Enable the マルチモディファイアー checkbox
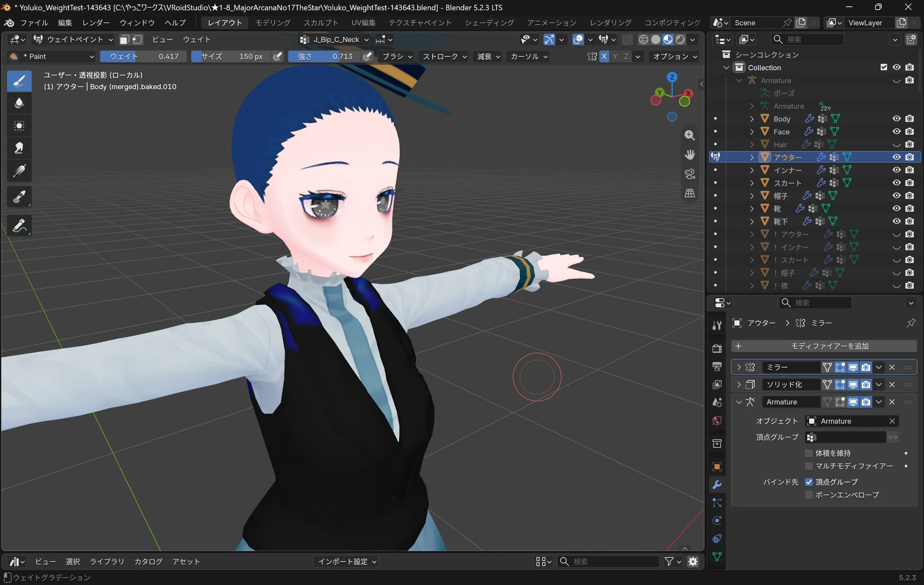The image size is (924, 585). tap(809, 466)
